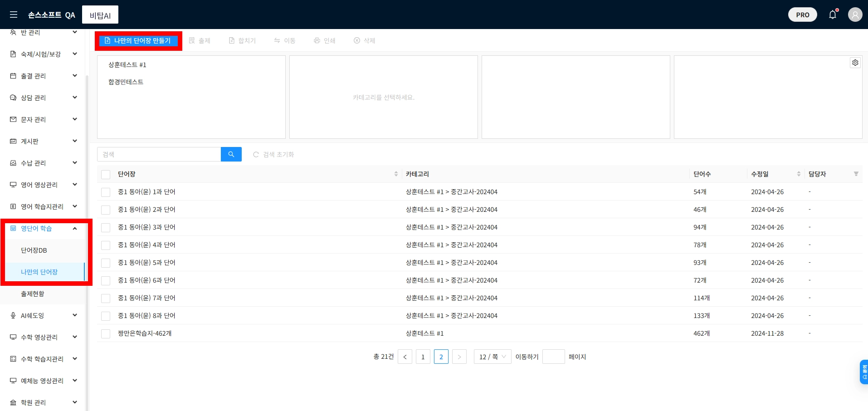Focus the 검색 search input field
The height and width of the screenshot is (411, 868).
pyautogui.click(x=159, y=154)
